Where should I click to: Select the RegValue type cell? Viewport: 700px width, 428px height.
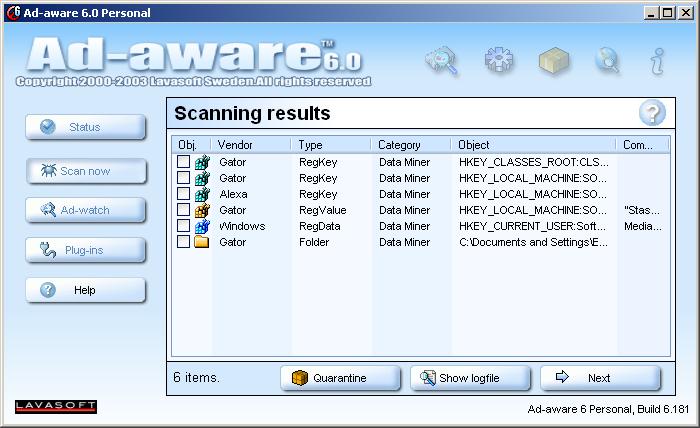pos(322,210)
